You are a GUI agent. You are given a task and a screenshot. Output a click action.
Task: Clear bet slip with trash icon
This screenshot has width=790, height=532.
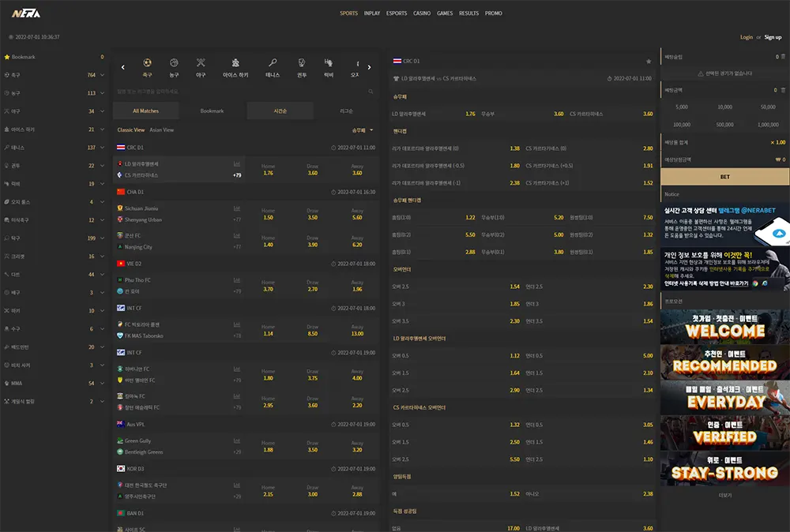783,57
